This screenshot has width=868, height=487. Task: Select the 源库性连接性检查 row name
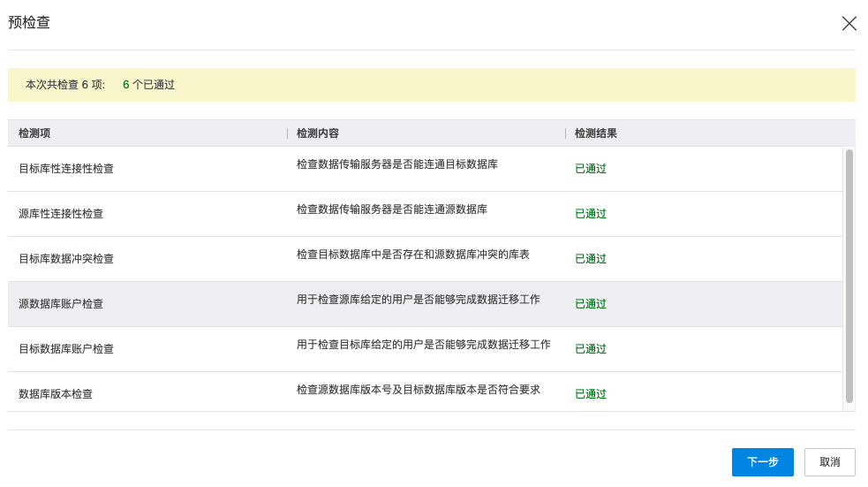(x=61, y=214)
